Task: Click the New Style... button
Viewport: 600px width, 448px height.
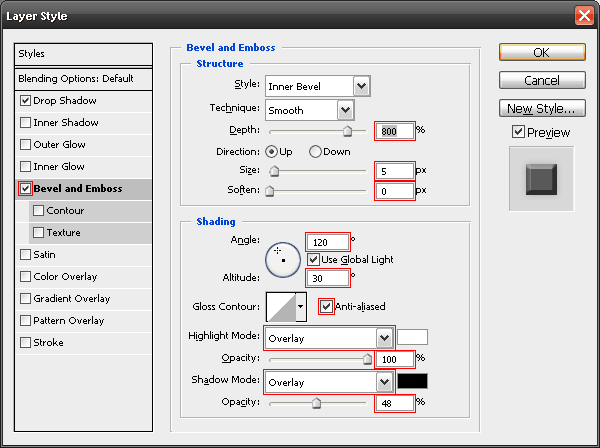Action: (x=541, y=108)
